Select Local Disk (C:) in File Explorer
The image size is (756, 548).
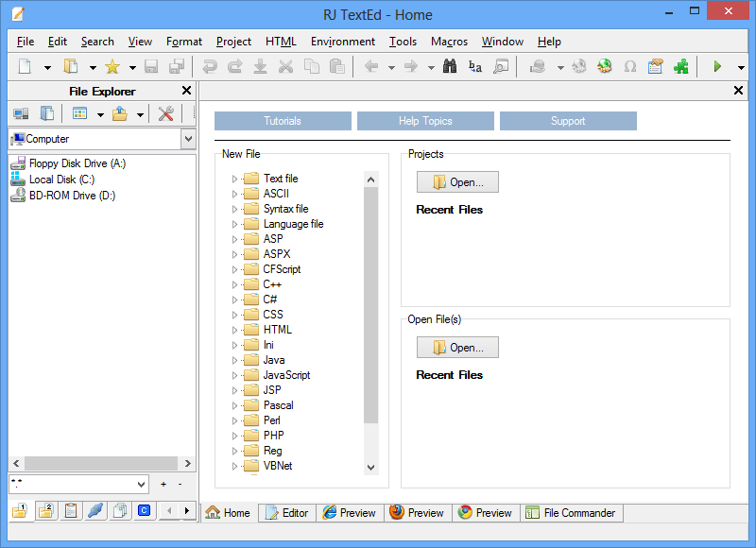click(61, 180)
